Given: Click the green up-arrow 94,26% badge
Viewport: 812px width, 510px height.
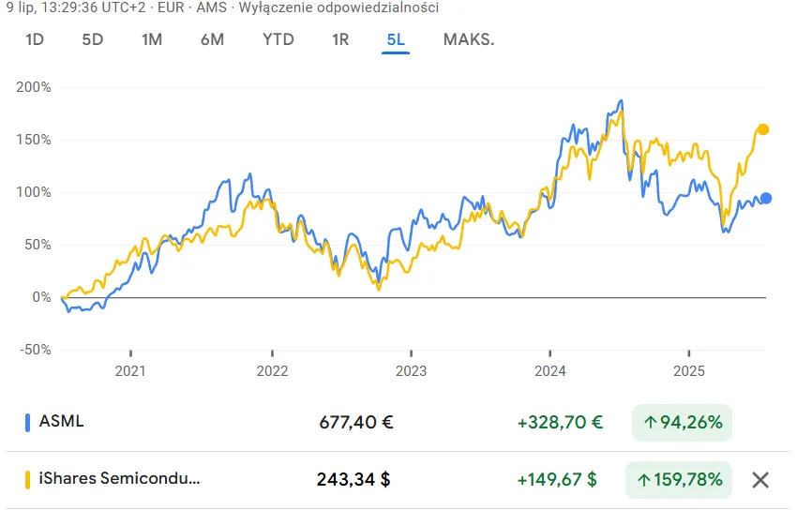Looking at the screenshot, I should 682,423.
